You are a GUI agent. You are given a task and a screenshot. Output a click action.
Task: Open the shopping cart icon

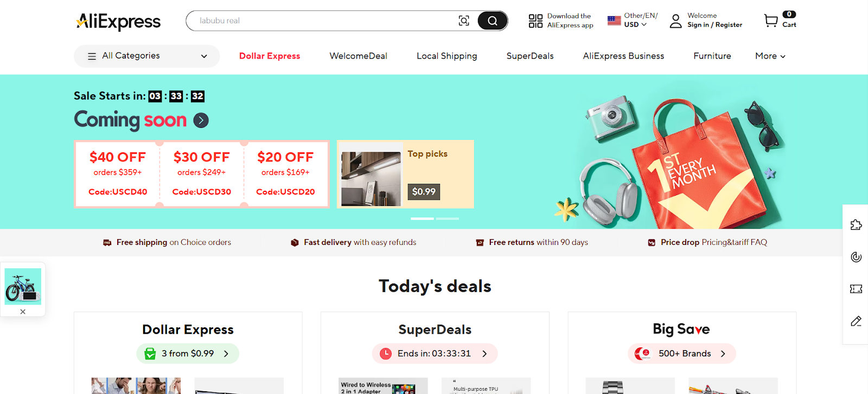[x=771, y=21]
